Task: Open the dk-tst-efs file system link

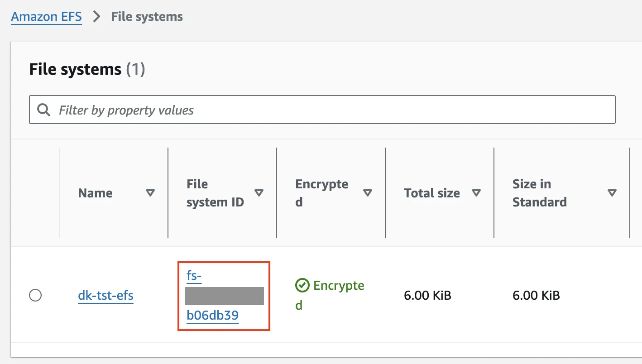Action: coord(106,296)
